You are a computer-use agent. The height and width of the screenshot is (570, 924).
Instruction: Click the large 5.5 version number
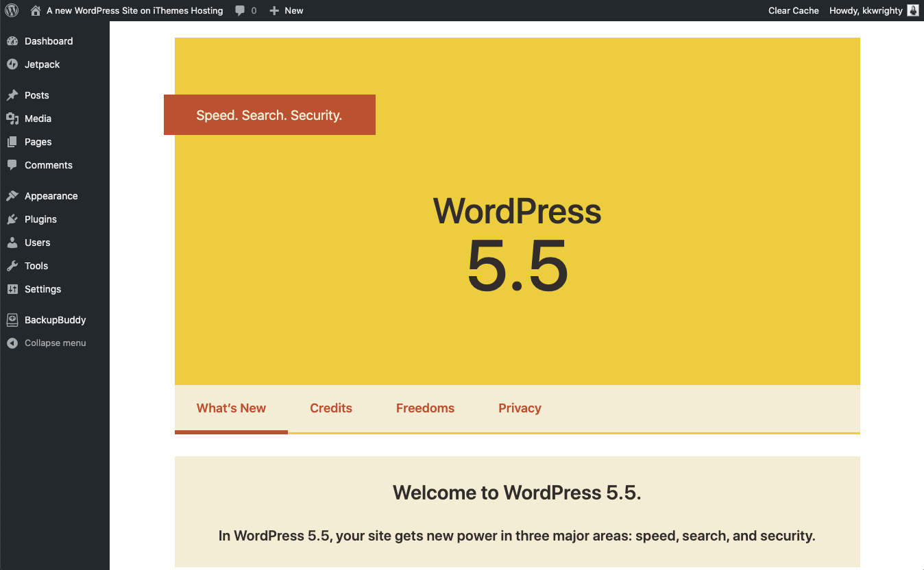coord(518,267)
